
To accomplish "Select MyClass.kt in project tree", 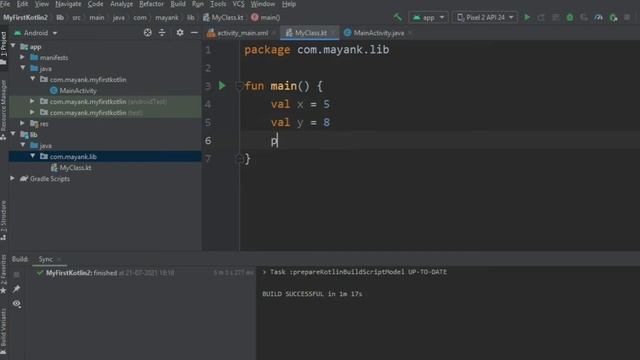I will [x=76, y=168].
